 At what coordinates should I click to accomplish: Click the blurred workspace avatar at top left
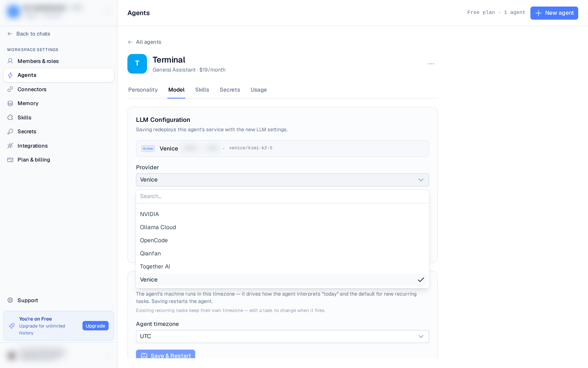click(13, 11)
